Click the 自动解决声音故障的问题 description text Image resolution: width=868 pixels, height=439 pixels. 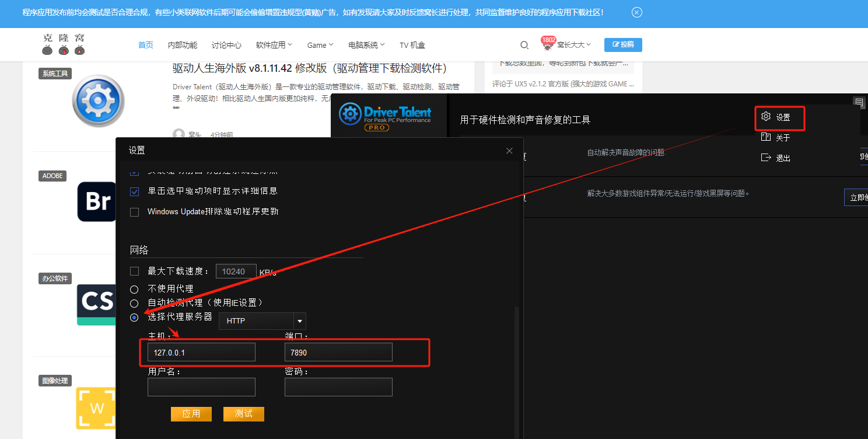coord(626,152)
